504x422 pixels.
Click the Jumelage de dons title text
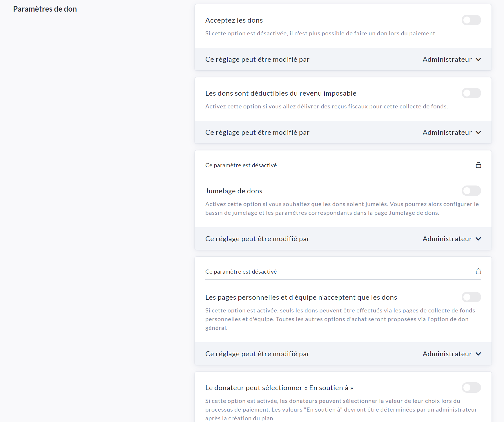coord(233,191)
